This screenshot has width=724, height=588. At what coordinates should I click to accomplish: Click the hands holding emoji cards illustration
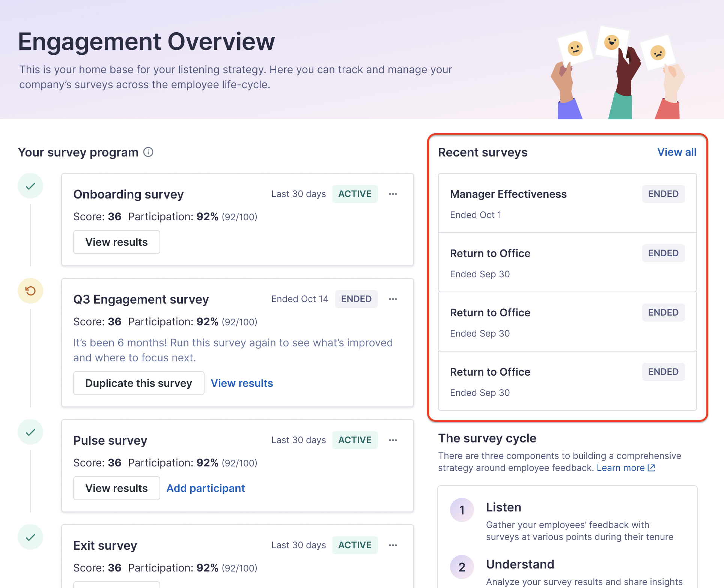coord(618,72)
